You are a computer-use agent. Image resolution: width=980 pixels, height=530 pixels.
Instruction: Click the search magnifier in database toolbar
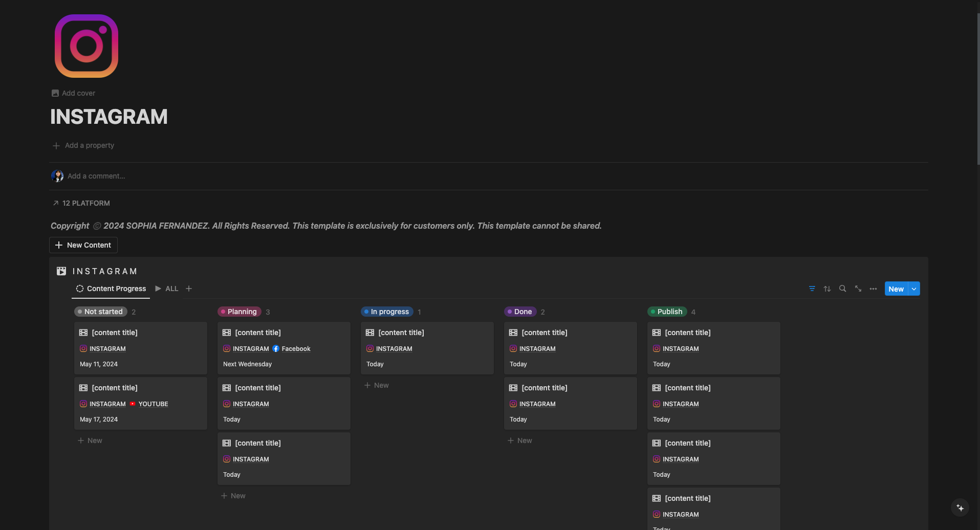[x=843, y=289]
